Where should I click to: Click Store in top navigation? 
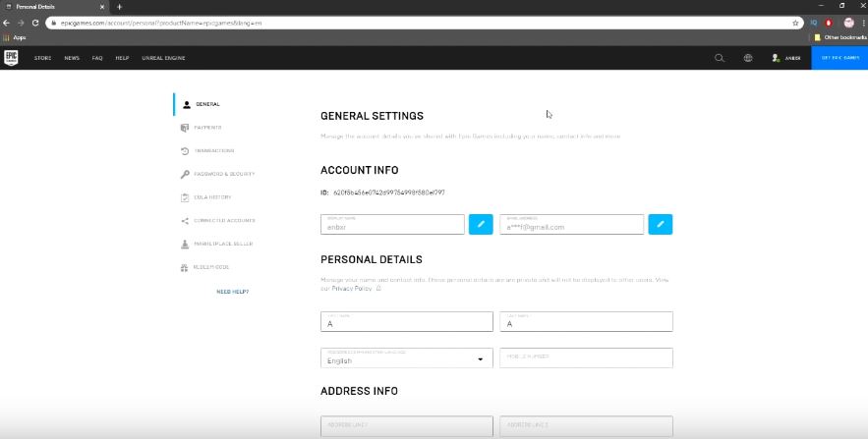coord(42,58)
